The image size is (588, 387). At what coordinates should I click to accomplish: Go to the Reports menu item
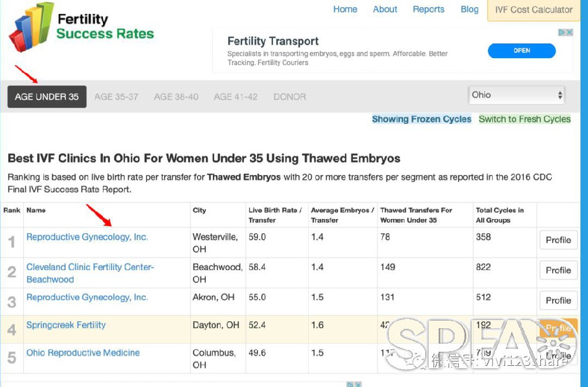coord(428,9)
